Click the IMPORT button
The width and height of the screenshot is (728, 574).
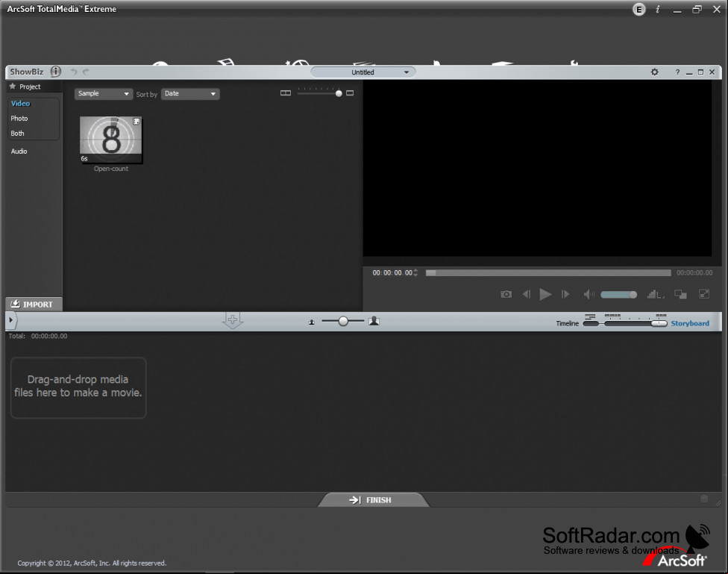coord(34,305)
